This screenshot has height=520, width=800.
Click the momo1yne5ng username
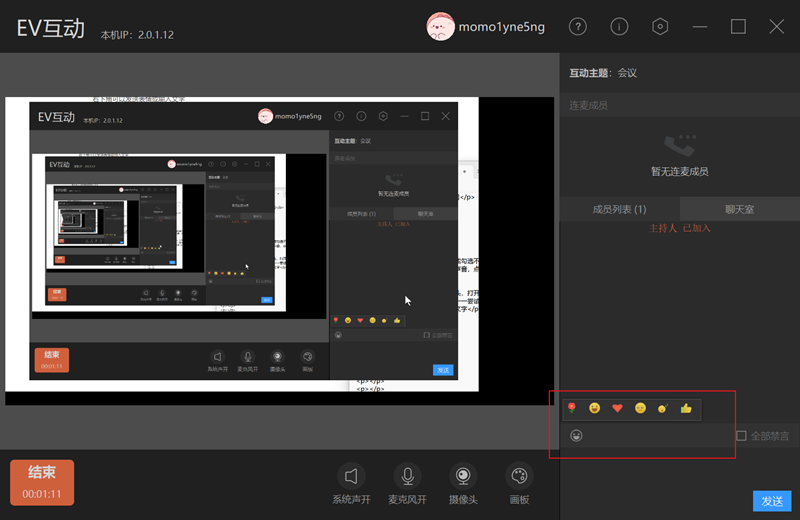[x=502, y=27]
